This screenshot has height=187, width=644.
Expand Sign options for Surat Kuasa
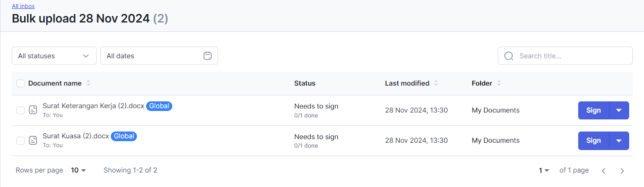619,141
